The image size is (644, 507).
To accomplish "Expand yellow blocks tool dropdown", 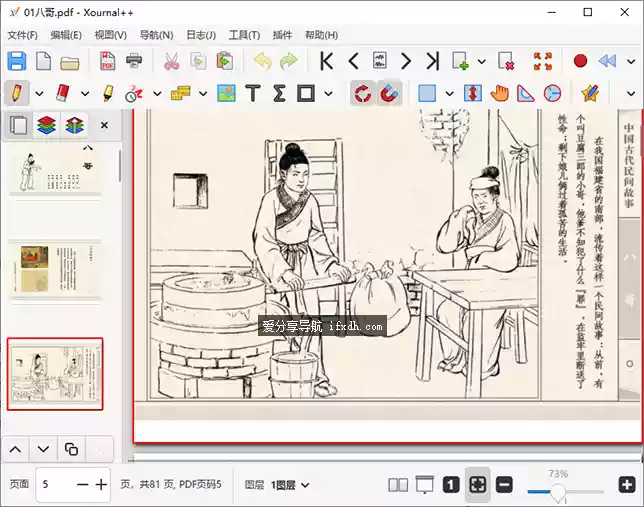I will (203, 94).
